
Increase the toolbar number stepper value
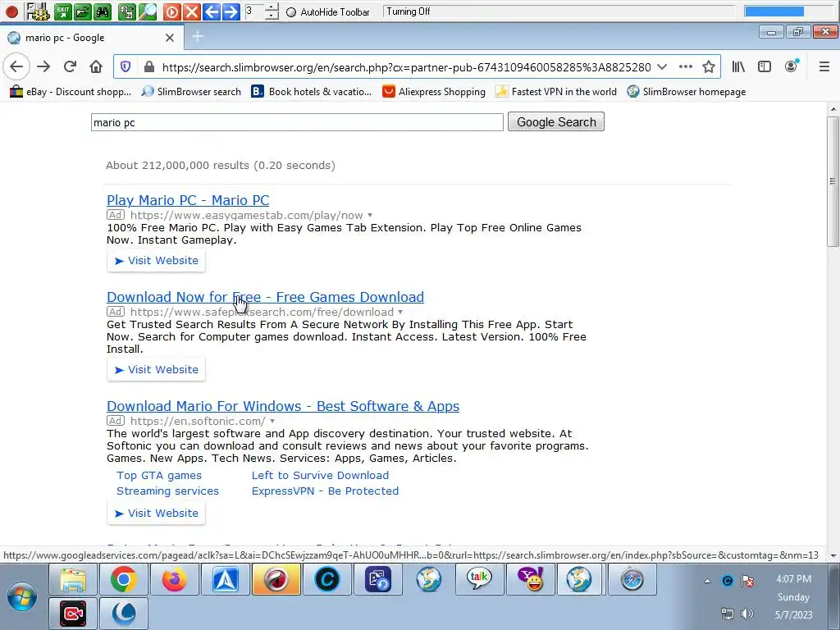272,7
